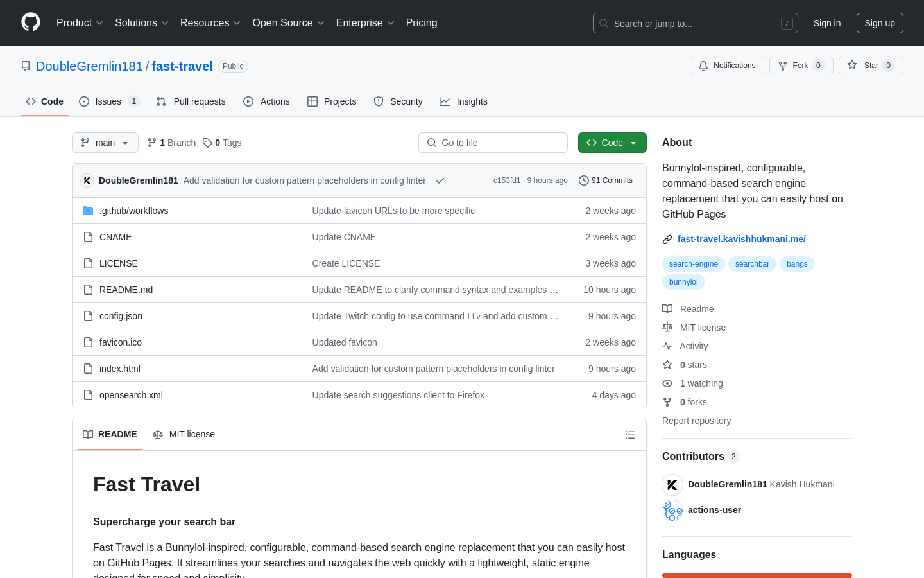Screen dimensions: 924x578
Task: Open the 'Updated favicon' commit message
Action: point(345,342)
